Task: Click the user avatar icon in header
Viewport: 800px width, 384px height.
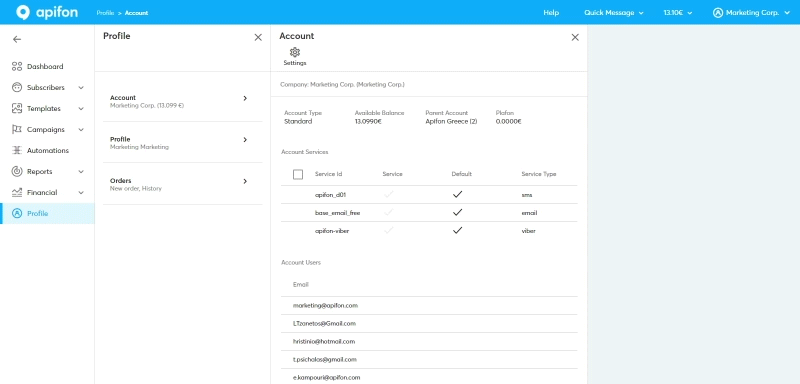Action: (718, 13)
